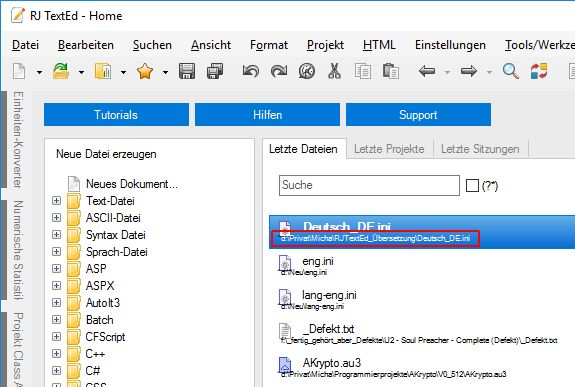Click the navigate Forward arrow icon
This screenshot has width=575, height=387.
tap(469, 71)
